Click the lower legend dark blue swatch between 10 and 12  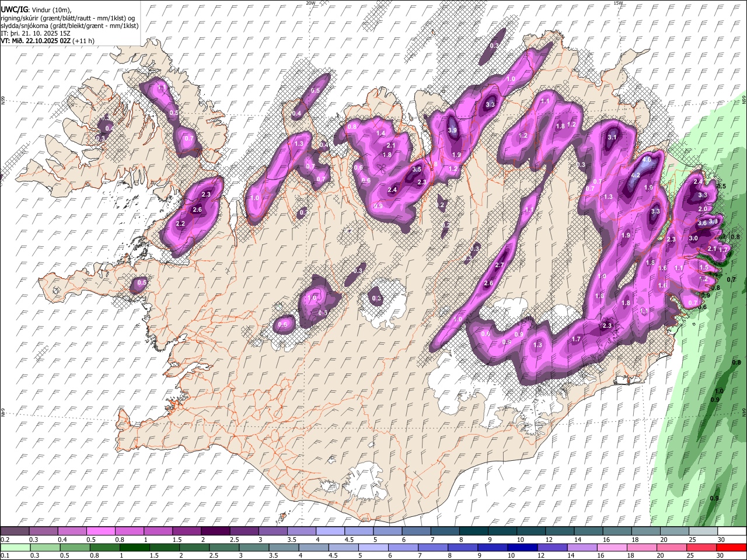point(522,547)
